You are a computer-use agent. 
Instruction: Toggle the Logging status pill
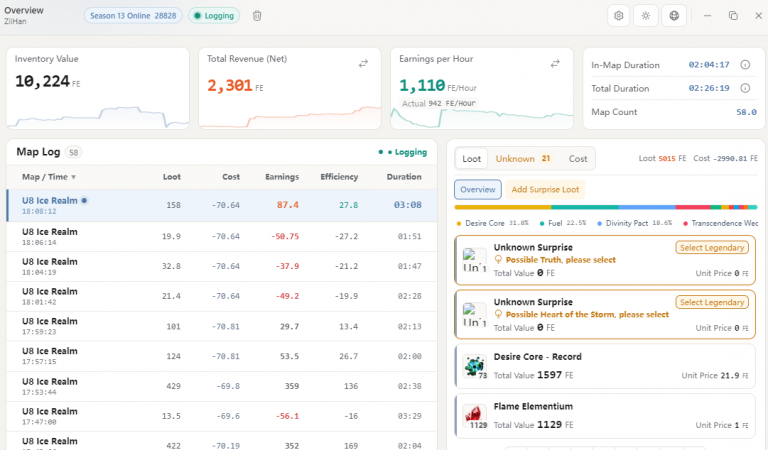tap(214, 16)
